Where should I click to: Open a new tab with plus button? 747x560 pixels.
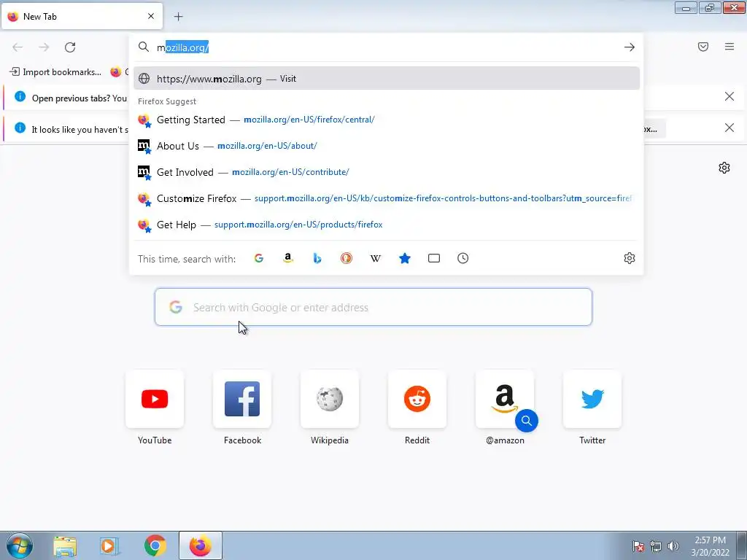click(x=178, y=17)
